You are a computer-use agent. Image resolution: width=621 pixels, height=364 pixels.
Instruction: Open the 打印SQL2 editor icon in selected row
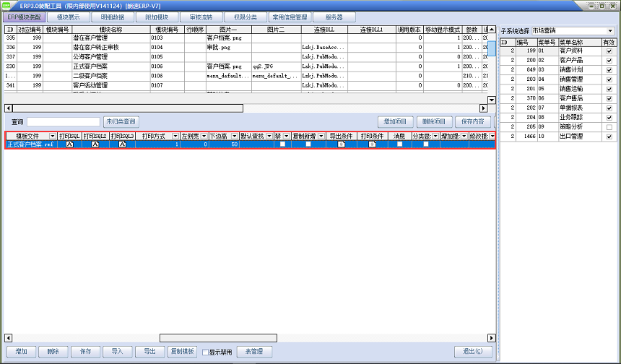click(x=95, y=144)
